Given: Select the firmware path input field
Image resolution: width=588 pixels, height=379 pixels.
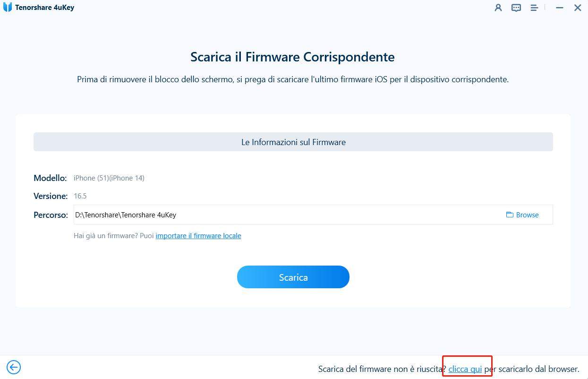Looking at the screenshot, I should (236, 215).
